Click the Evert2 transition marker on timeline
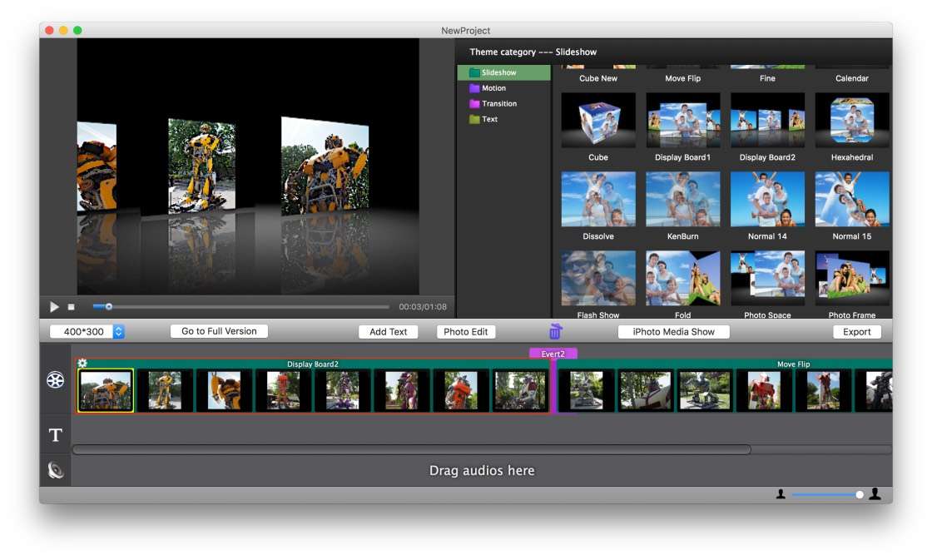The width and height of the screenshot is (932, 560). pyautogui.click(x=553, y=354)
